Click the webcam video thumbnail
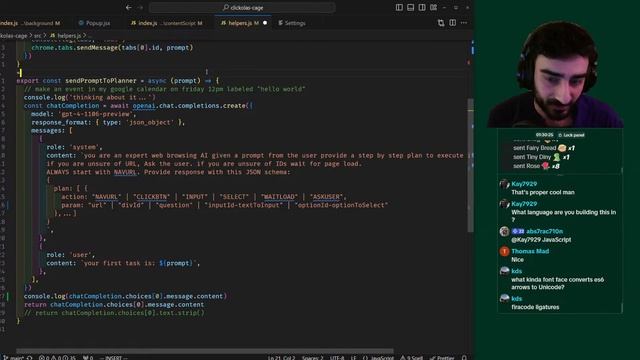 tap(555, 74)
